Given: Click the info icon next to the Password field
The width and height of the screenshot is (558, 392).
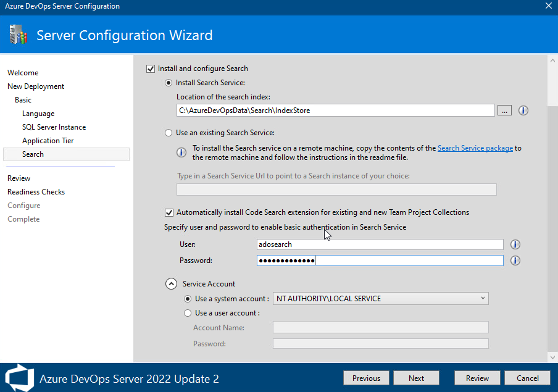Looking at the screenshot, I should click(x=515, y=261).
